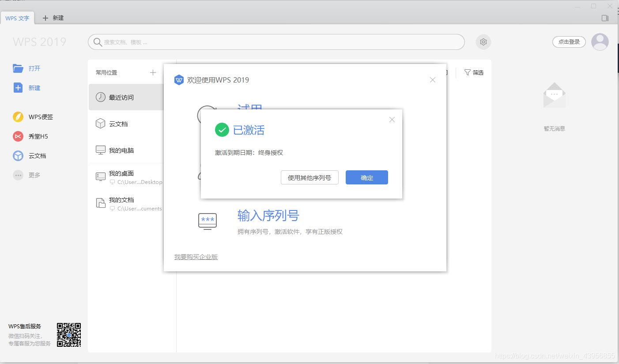Open 云文档 in the left sidebar
This screenshot has width=619, height=364.
click(30, 156)
